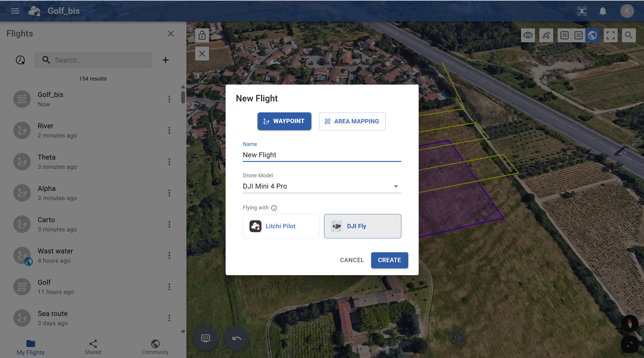Switch map to 2D view

coord(564,35)
